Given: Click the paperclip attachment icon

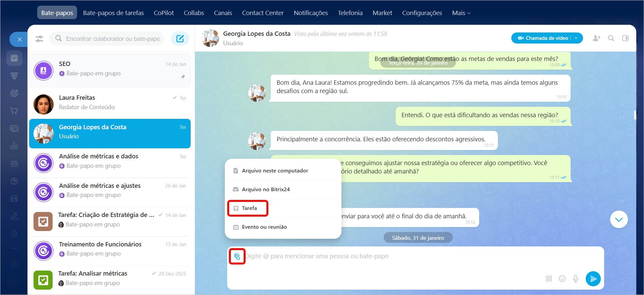Looking at the screenshot, I should [237, 256].
